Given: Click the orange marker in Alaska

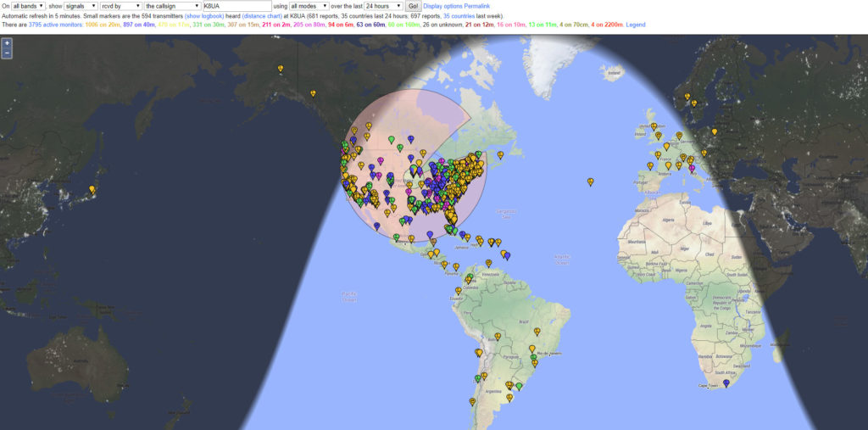Looking at the screenshot, I should pyautogui.click(x=281, y=69).
